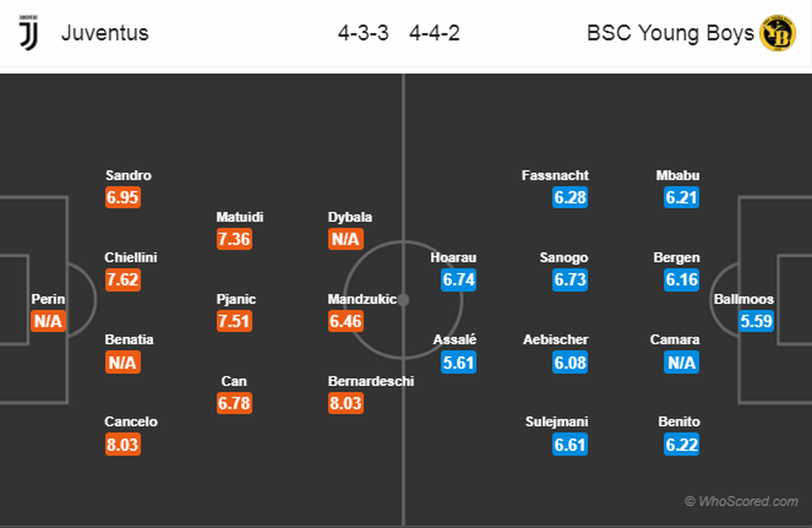Click Mandzukic's 6.46 rating badge
Image resolution: width=812 pixels, height=528 pixels.
point(345,322)
